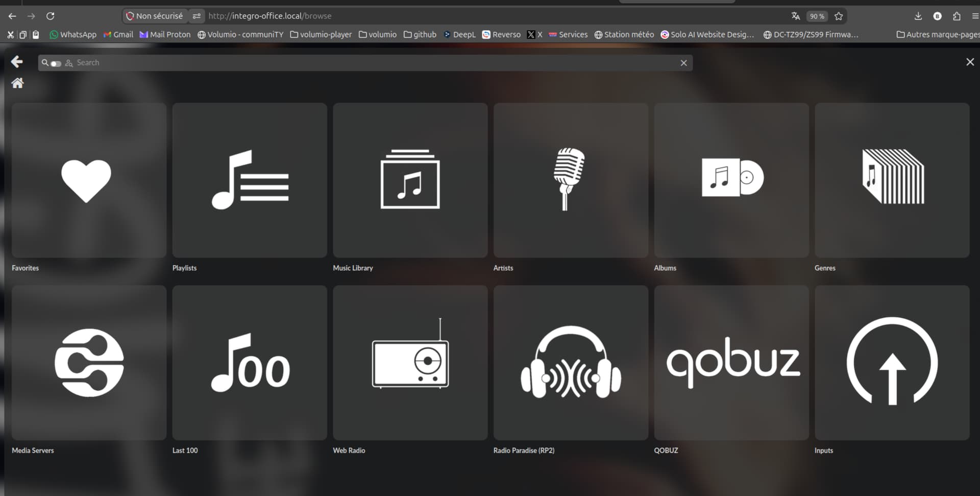Open the Mail Proton bookmark

(x=165, y=34)
